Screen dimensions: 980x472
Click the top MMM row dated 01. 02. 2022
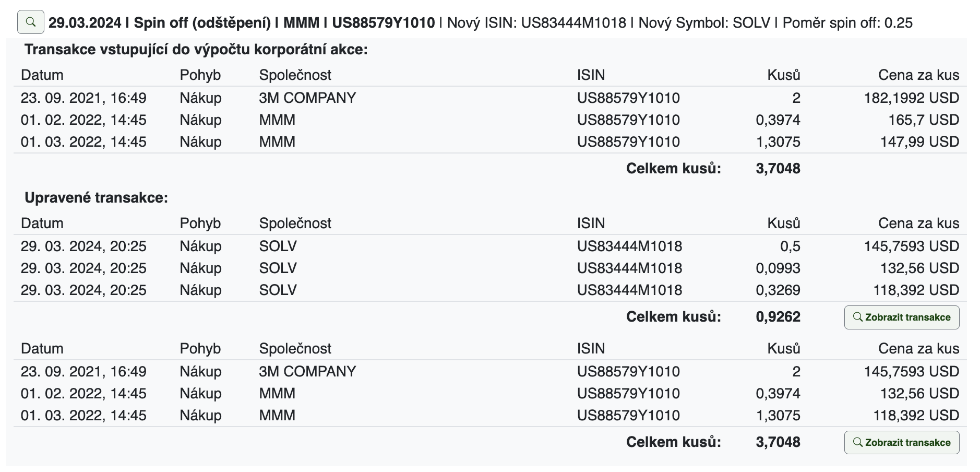[277, 120]
